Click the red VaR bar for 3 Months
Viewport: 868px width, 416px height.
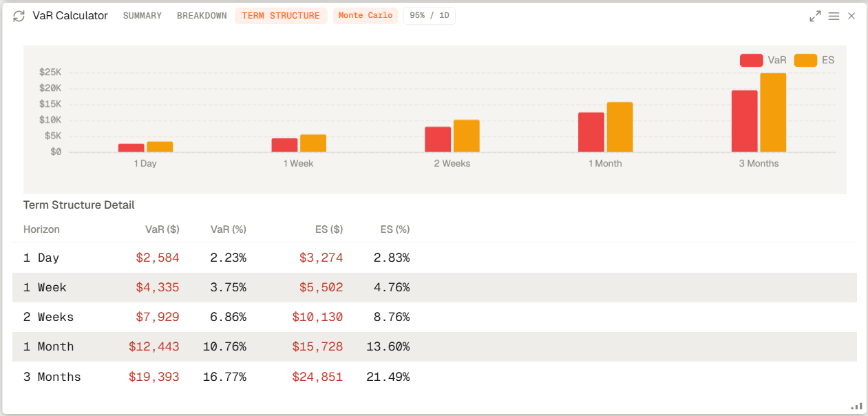click(745, 121)
